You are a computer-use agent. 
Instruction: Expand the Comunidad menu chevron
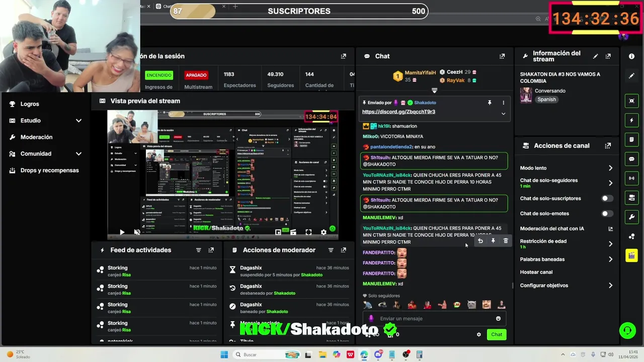[x=78, y=154]
